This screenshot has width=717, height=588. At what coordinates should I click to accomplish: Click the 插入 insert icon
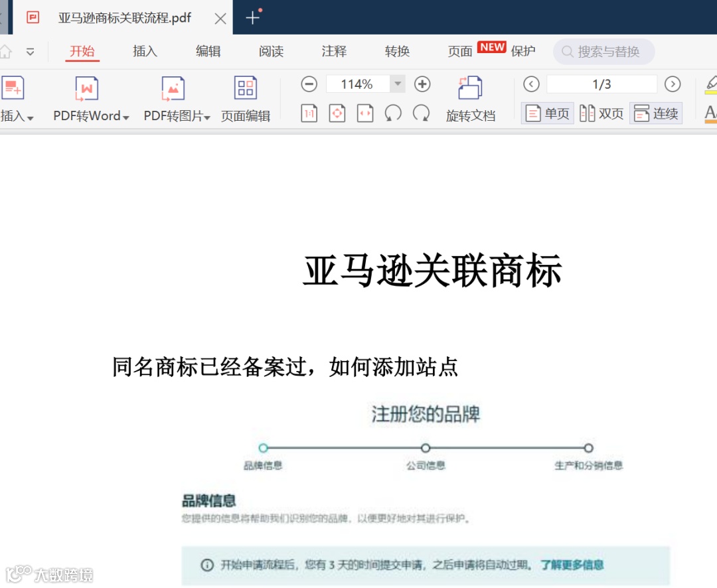(x=13, y=88)
